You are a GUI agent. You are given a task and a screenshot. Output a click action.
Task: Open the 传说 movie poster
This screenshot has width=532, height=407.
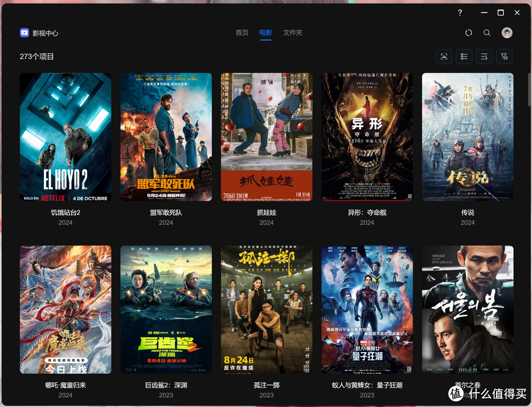pos(467,137)
